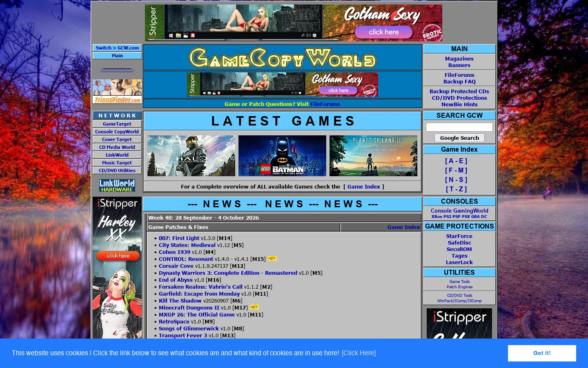
Task: Open the Banners link
Action: (459, 65)
